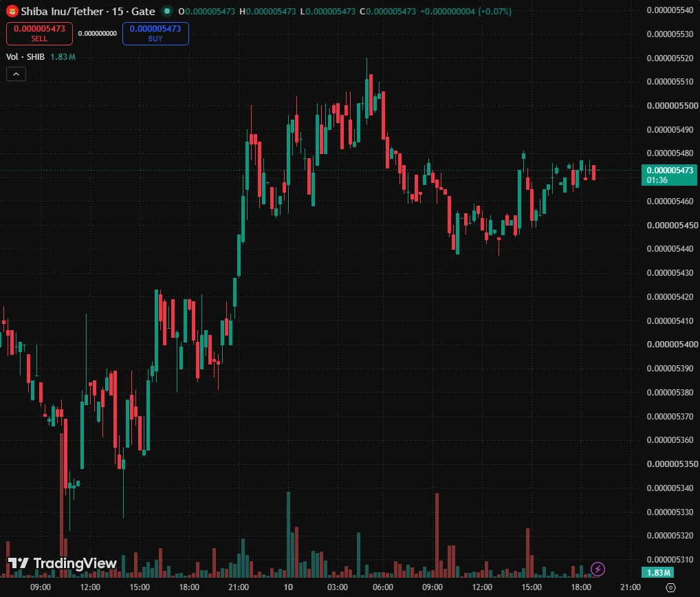Click the Shiba Inu coin logo icon

click(x=12, y=11)
